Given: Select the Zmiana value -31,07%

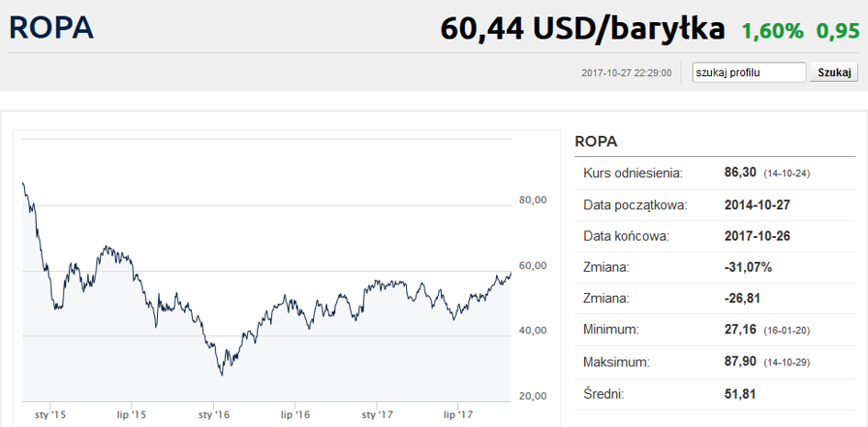Looking at the screenshot, I should click(x=749, y=267).
